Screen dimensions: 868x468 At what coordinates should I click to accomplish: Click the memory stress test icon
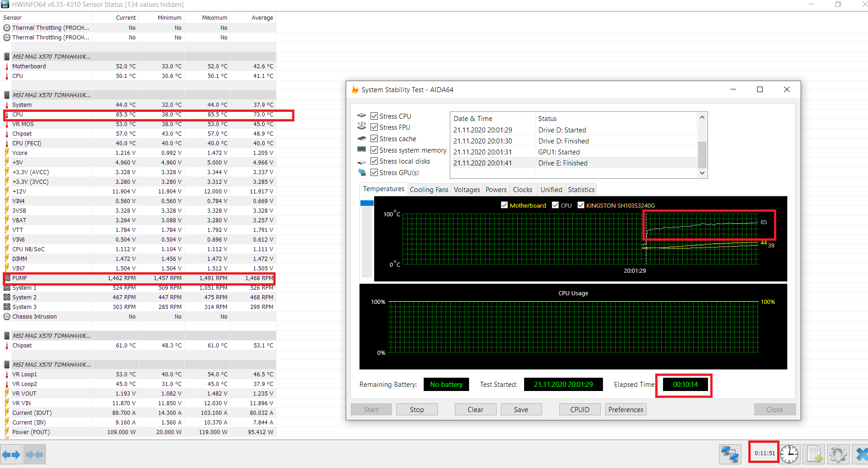tap(362, 149)
